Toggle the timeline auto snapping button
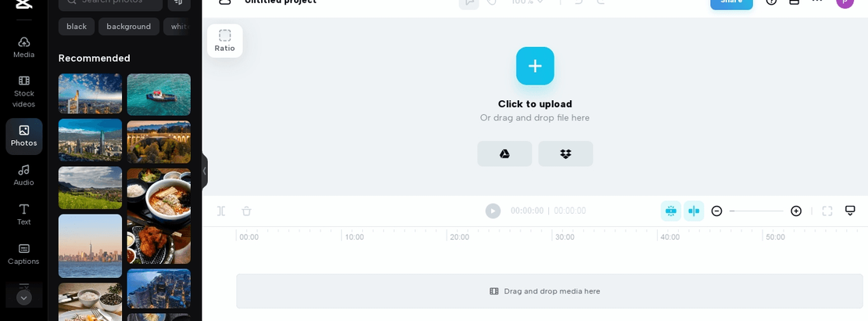The width and height of the screenshot is (868, 321). click(x=671, y=211)
